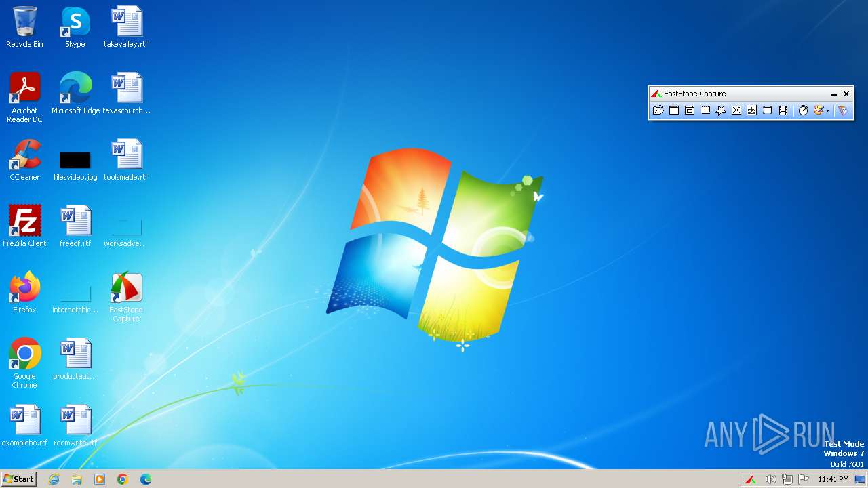Click the 11:41 PM system clock
Image resolution: width=868 pixels, height=488 pixels.
[x=833, y=479]
